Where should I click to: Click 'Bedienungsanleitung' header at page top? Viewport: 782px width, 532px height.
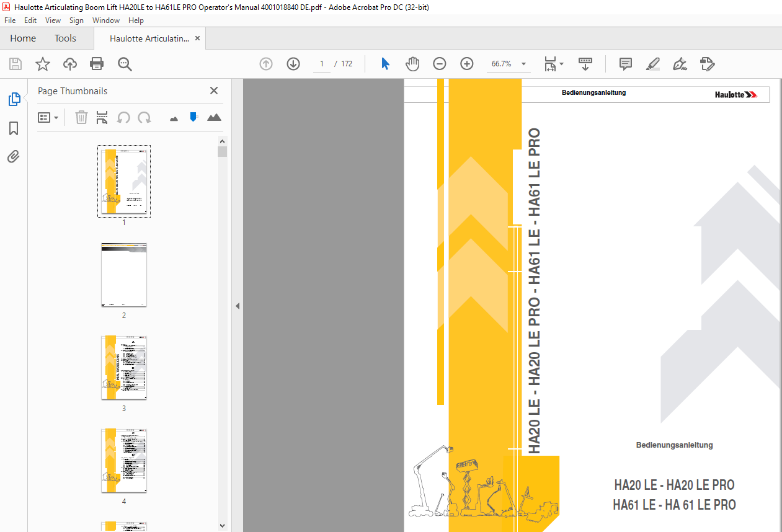click(593, 92)
